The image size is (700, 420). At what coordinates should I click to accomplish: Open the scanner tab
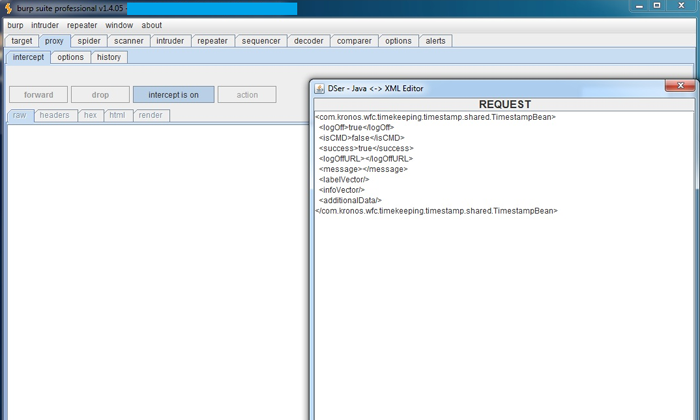tap(129, 41)
